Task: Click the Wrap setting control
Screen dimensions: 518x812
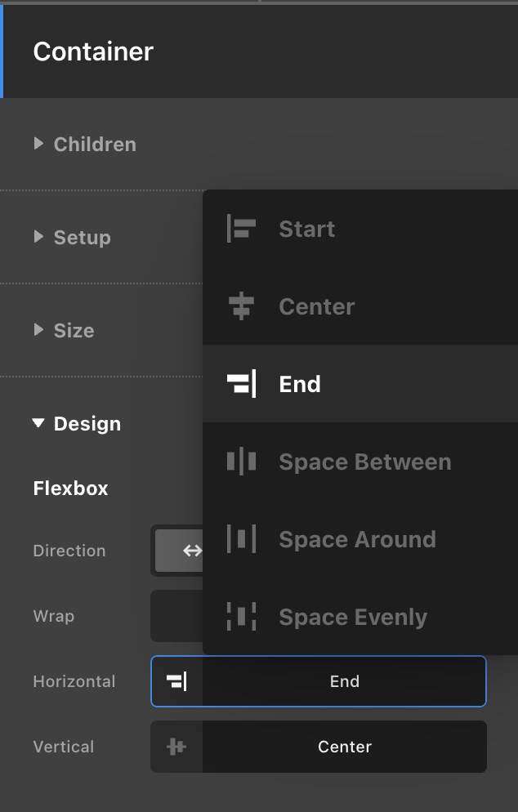Action: (x=176, y=616)
